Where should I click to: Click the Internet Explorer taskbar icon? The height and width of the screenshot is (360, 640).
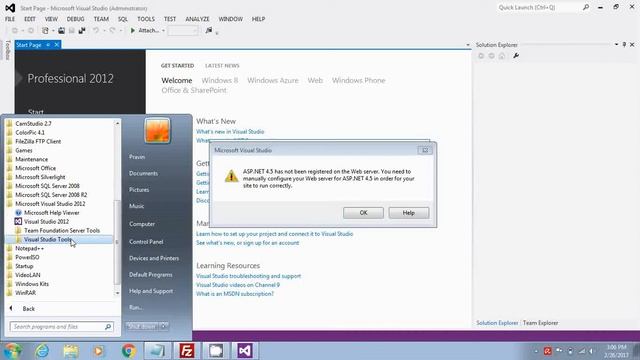[x=42, y=351]
